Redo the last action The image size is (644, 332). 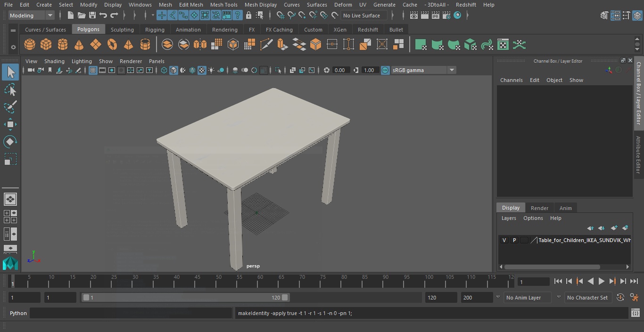[114, 16]
